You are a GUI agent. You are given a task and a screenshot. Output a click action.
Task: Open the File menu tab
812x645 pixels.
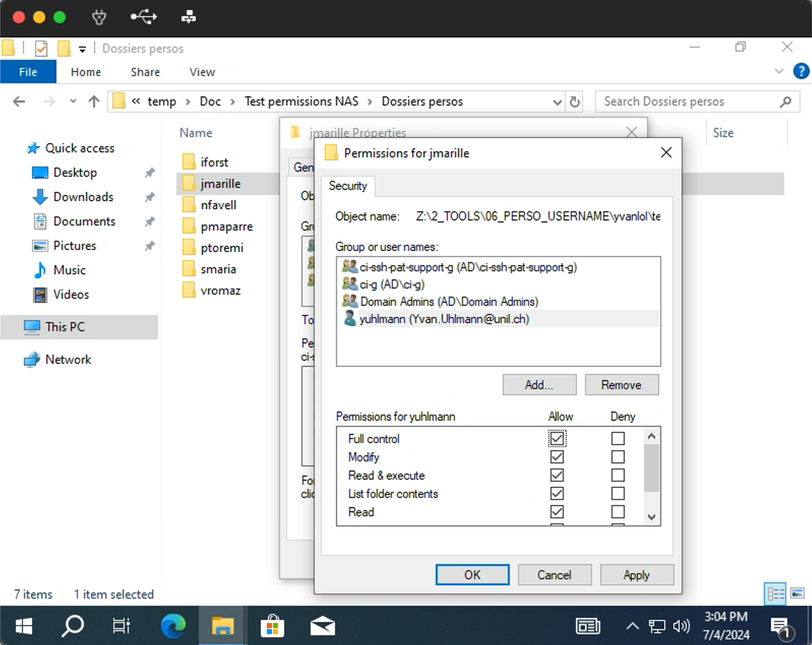click(x=28, y=72)
